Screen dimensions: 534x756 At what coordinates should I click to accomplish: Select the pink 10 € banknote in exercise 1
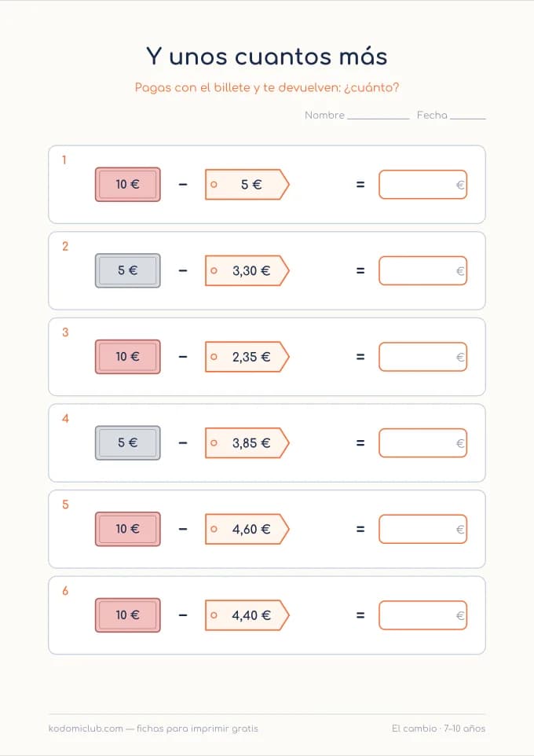pyautogui.click(x=128, y=184)
